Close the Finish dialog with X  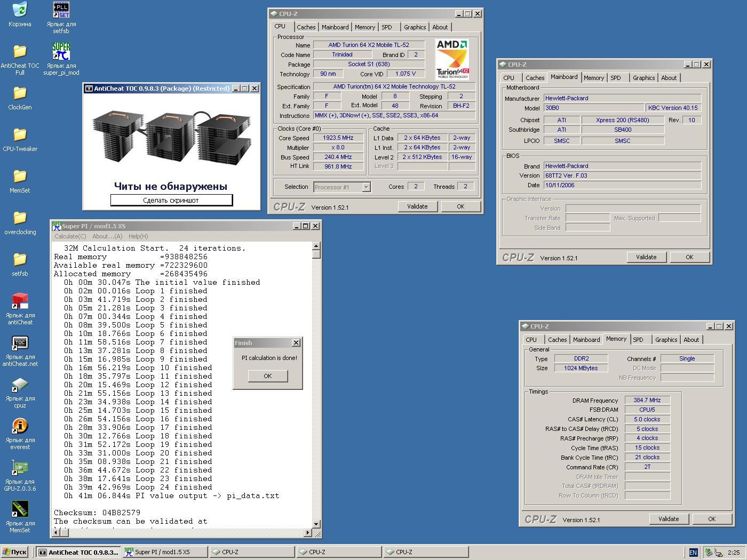(296, 343)
